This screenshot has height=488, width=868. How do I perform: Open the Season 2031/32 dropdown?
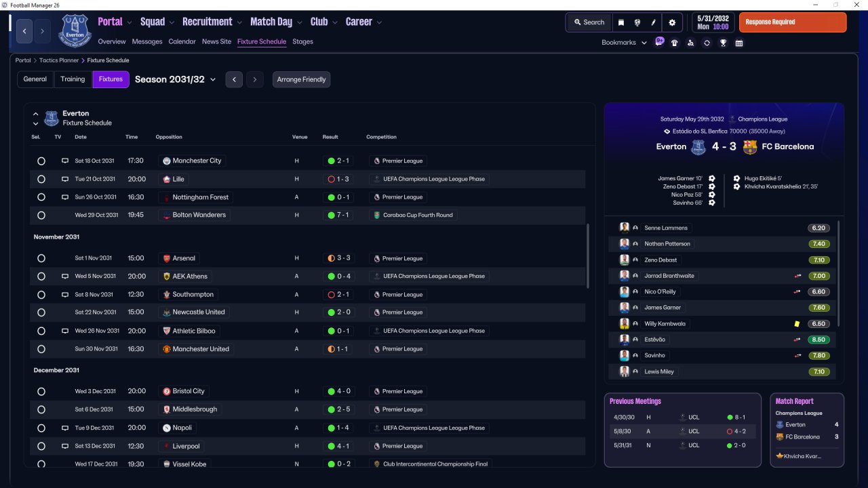(176, 79)
